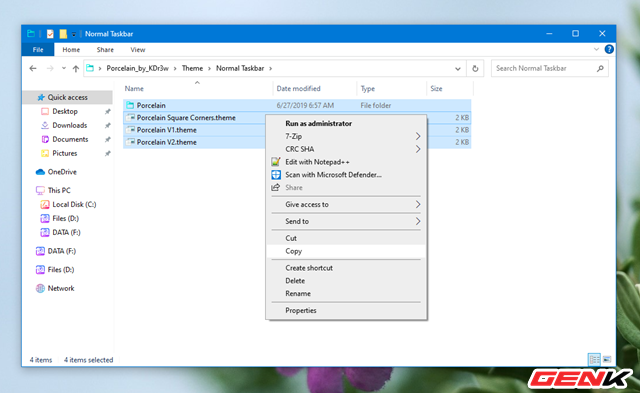Choose Rename from the context menu
Viewport: 640px width, 393px height.
[x=346, y=293]
